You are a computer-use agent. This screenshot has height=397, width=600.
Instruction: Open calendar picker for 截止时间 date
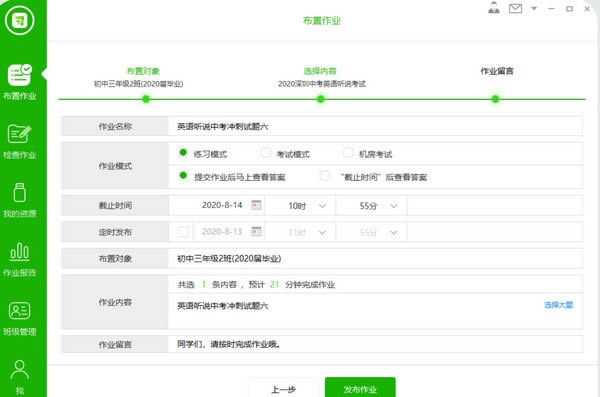(256, 205)
